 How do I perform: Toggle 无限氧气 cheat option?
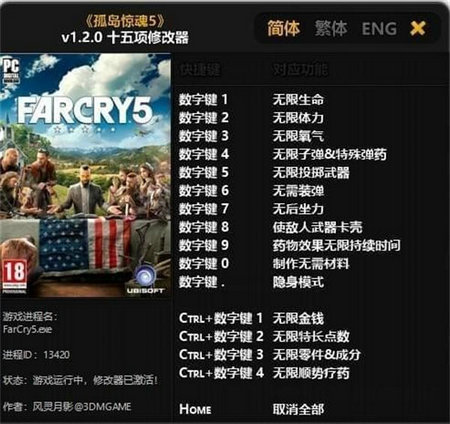(x=298, y=136)
